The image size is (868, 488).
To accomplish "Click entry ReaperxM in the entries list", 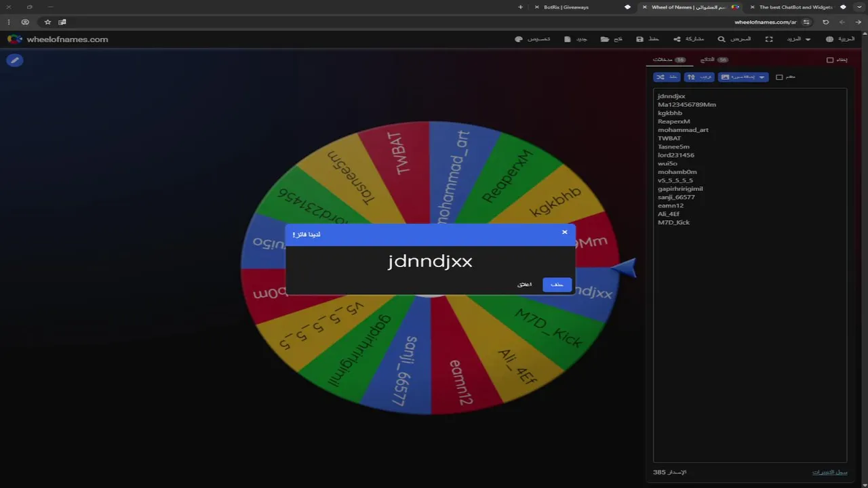I will click(674, 121).
